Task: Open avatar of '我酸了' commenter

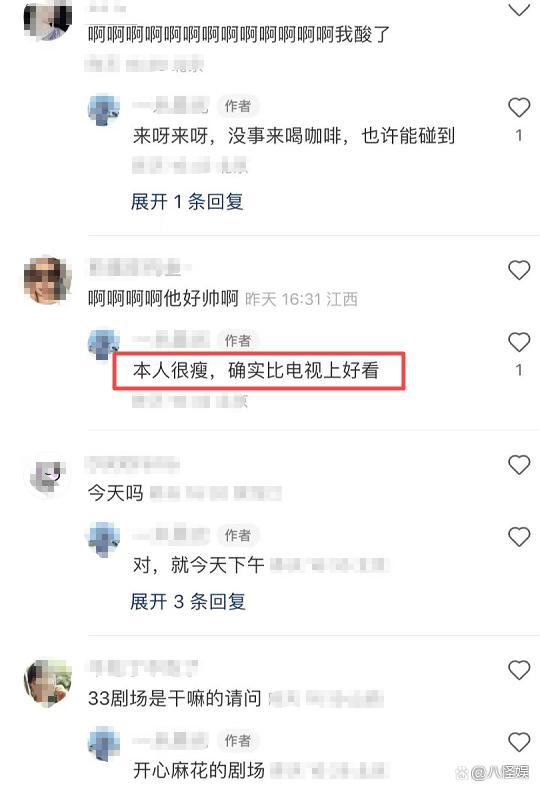Action: tap(48, 19)
